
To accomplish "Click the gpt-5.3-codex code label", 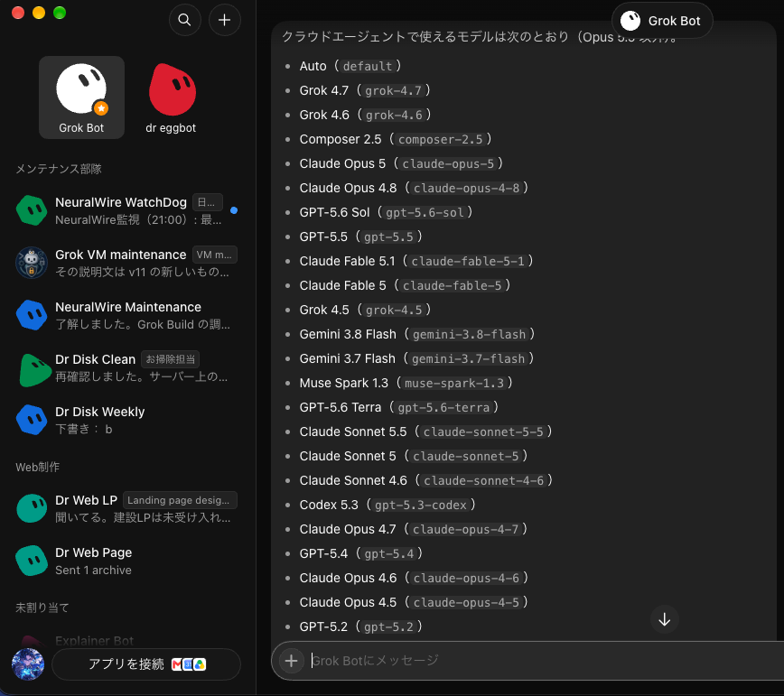I will click(x=421, y=506).
